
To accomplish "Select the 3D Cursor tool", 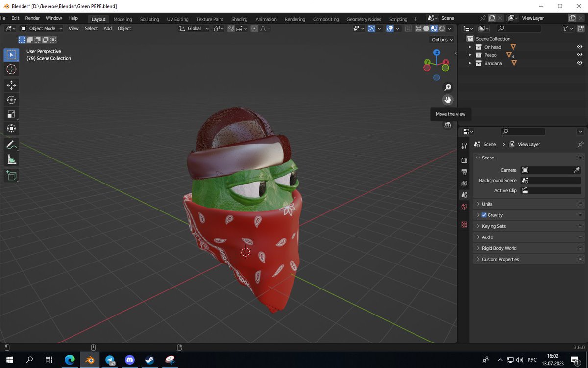I will tap(11, 69).
